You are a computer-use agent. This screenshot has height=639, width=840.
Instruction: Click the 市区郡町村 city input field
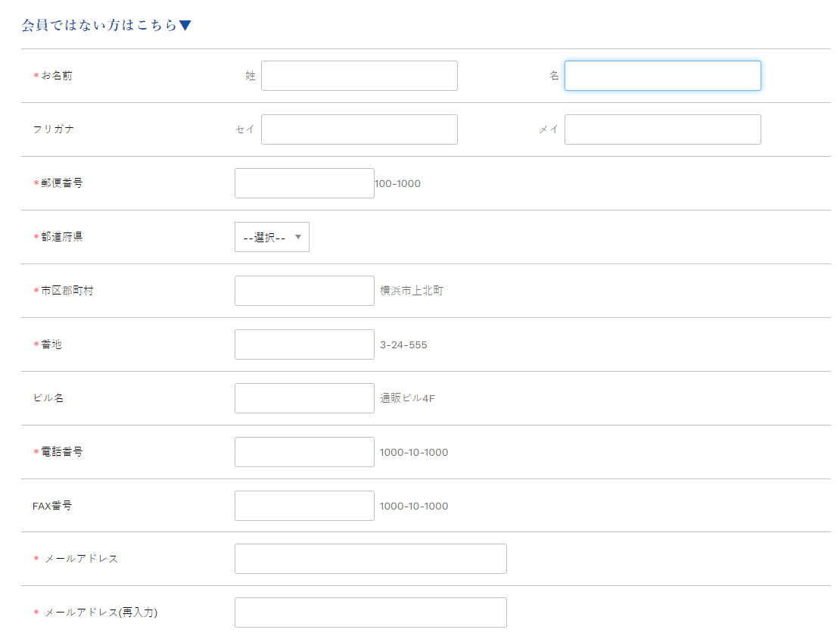(304, 291)
